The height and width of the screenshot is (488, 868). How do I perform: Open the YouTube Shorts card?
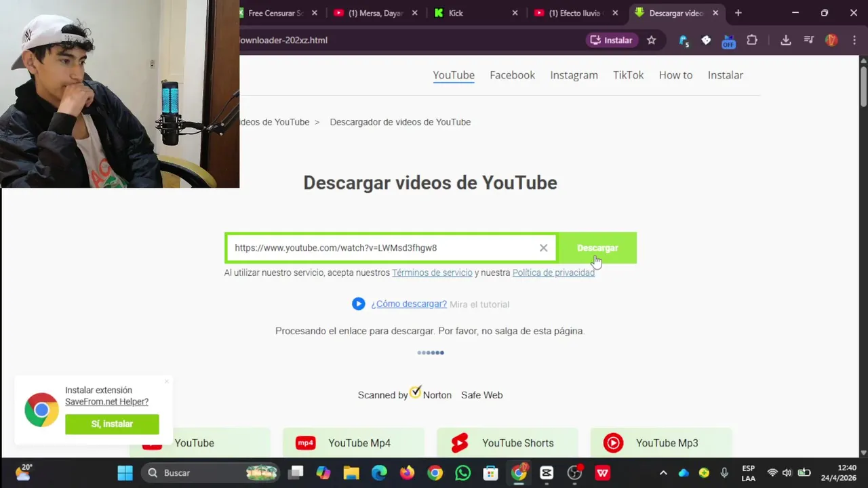click(507, 443)
